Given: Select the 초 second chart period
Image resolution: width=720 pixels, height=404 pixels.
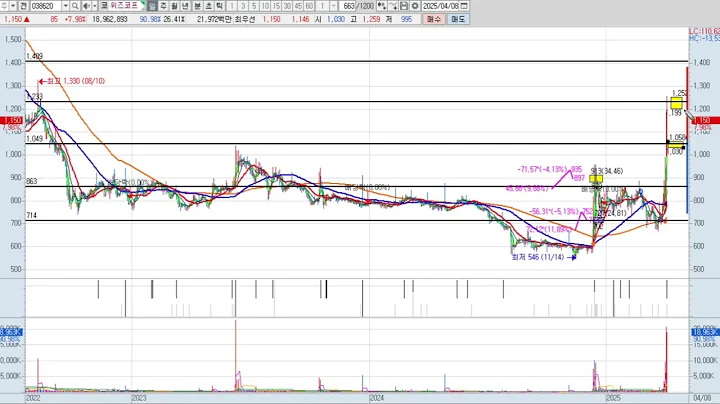Looking at the screenshot, I should [x=208, y=6].
